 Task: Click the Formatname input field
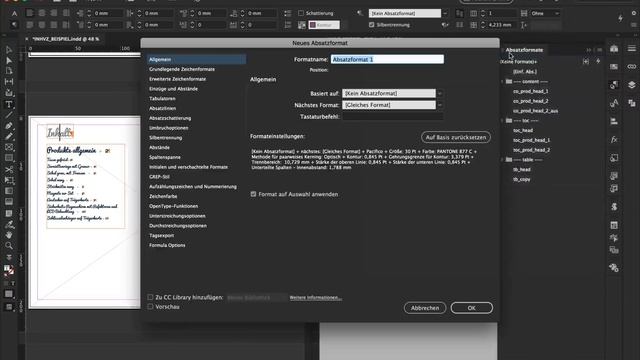(x=387, y=60)
